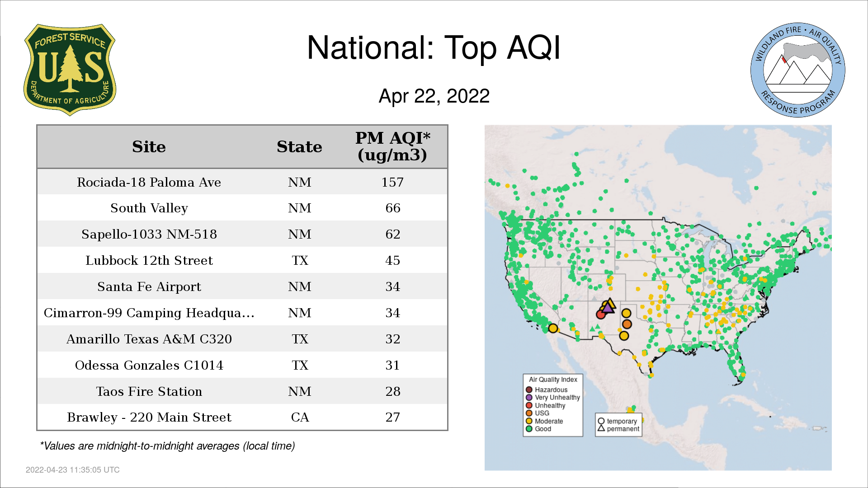
Task: Select the PM AQI* (ug/m3) column header
Action: pos(392,146)
